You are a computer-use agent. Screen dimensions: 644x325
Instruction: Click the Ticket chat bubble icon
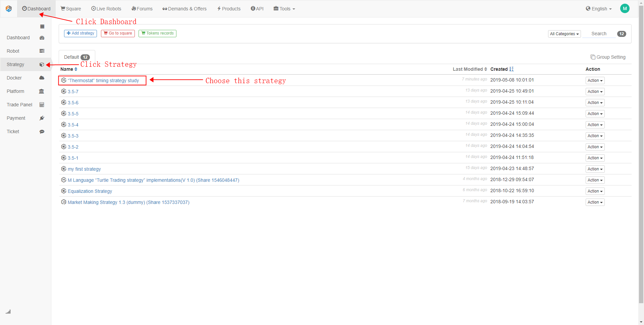(42, 131)
